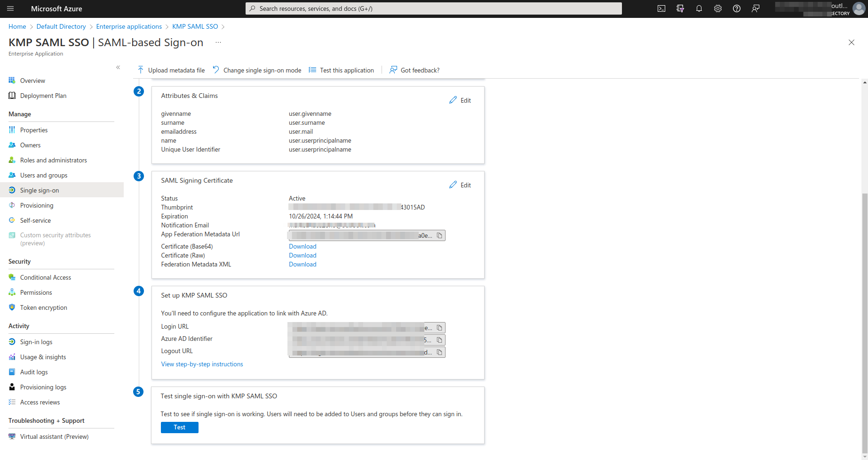Open Owners in the sidebar
The image size is (868, 460).
click(30, 145)
